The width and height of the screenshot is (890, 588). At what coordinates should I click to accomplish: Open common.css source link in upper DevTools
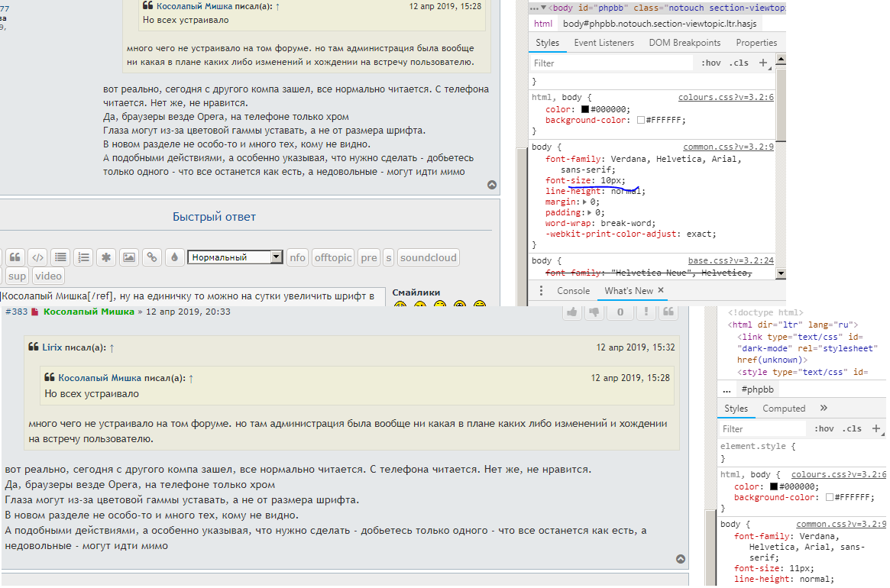tap(728, 147)
